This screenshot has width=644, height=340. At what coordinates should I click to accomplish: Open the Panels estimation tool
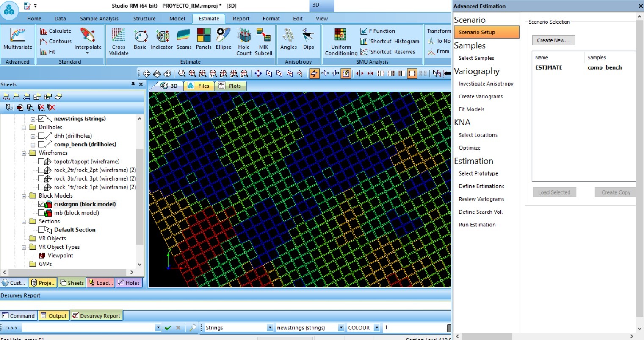coord(204,39)
